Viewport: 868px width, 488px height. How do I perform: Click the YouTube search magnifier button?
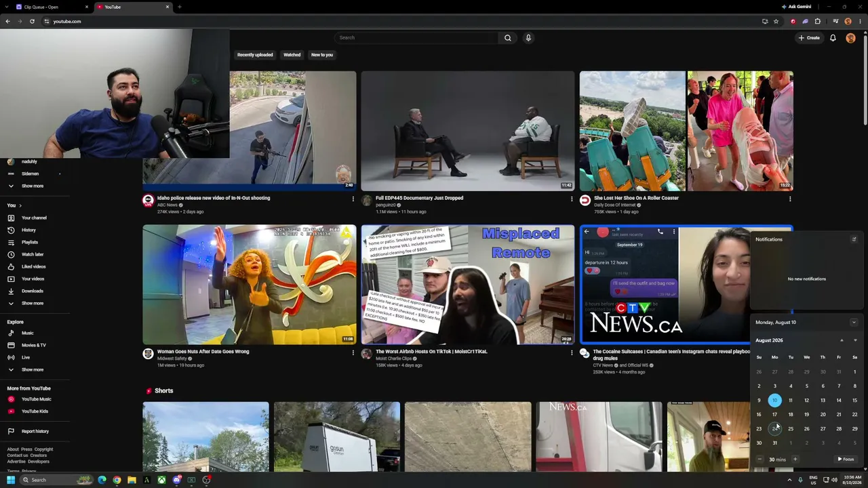click(x=507, y=38)
